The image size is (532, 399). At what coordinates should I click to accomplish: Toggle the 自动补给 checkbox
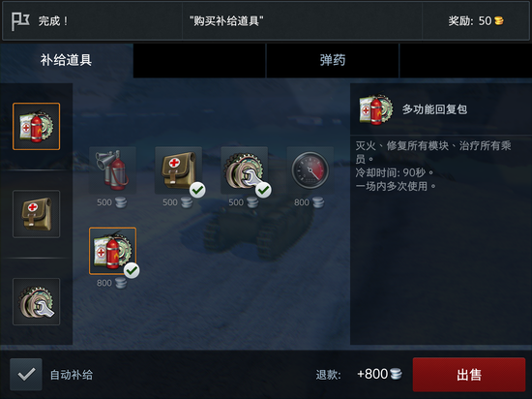coord(26,375)
